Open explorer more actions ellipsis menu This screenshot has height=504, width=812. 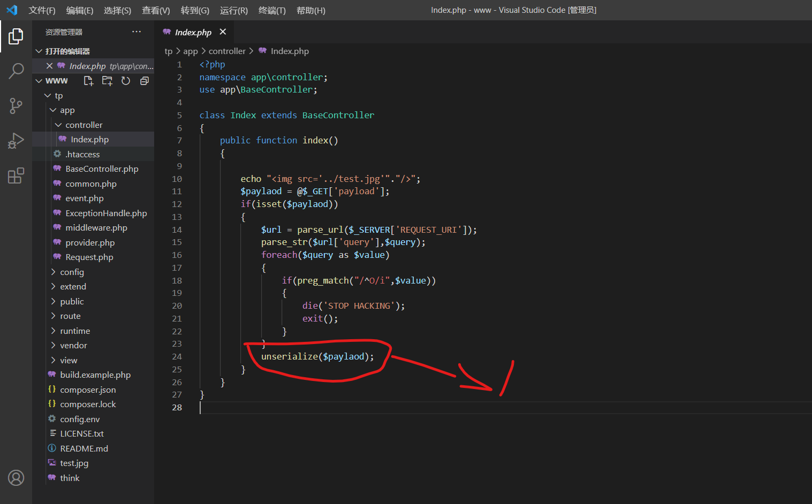(x=136, y=32)
